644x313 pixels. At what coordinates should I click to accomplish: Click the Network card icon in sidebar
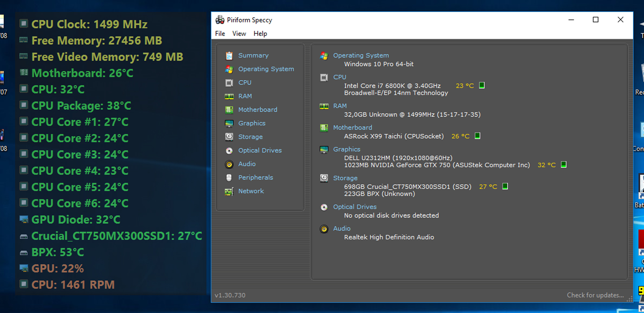229,191
